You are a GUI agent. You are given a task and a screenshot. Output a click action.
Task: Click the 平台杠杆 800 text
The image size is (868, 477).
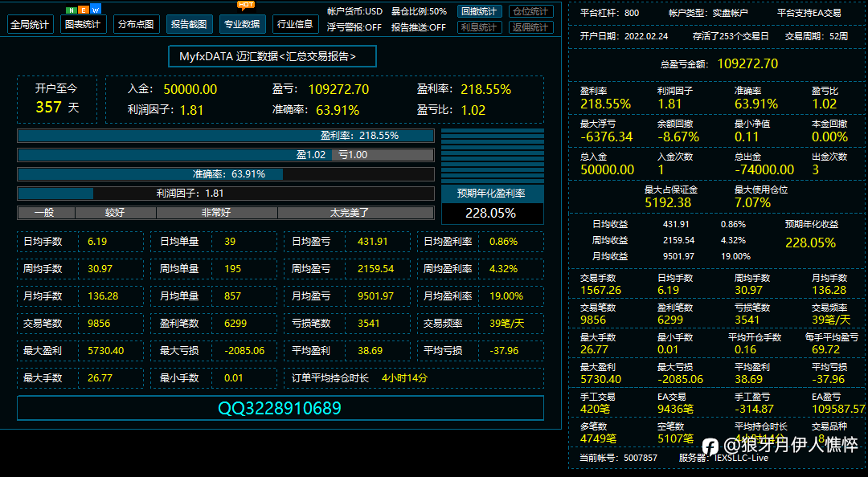click(609, 13)
